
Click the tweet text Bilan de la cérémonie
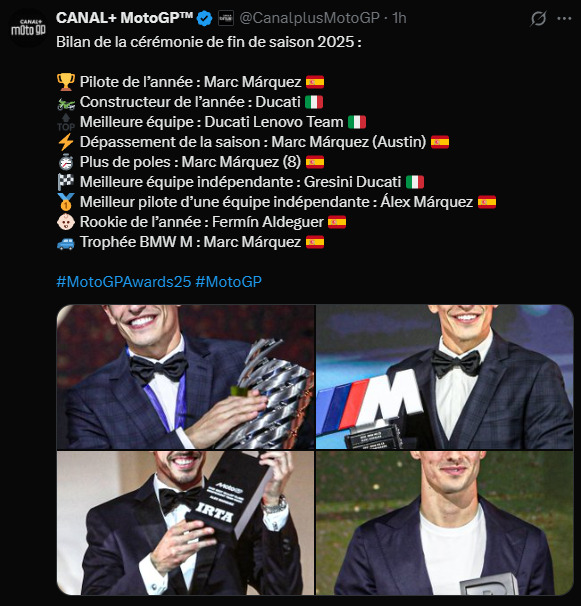pyautogui.click(x=209, y=42)
